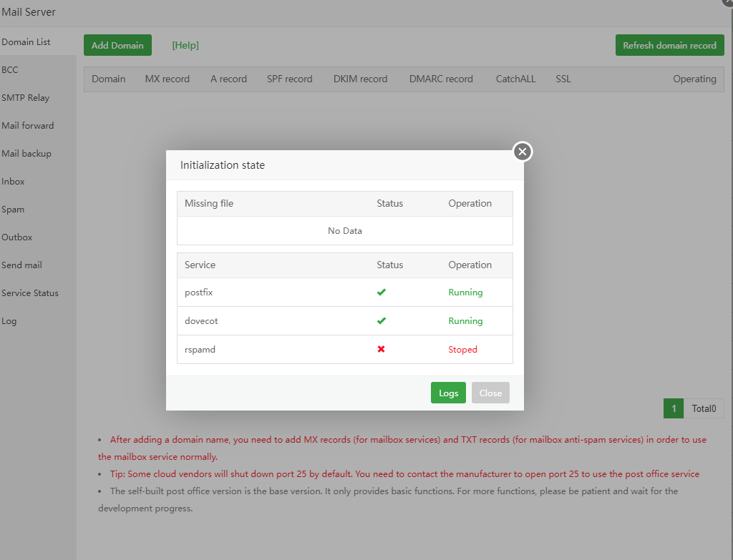Click the green checkmark for postfix
The image size is (733, 560).
(x=382, y=293)
